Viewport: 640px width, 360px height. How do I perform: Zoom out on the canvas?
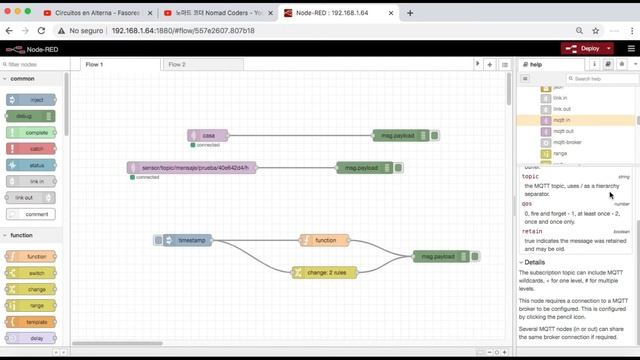click(x=489, y=352)
